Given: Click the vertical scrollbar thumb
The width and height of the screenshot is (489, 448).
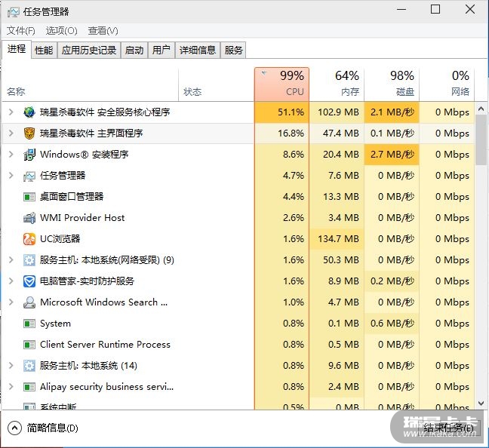Looking at the screenshot, I should pos(481,140).
